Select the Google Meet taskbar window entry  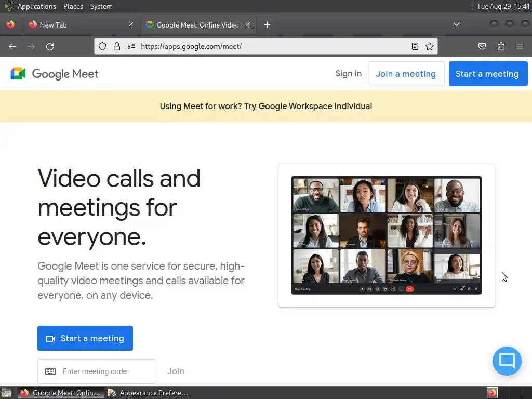[x=61, y=393]
